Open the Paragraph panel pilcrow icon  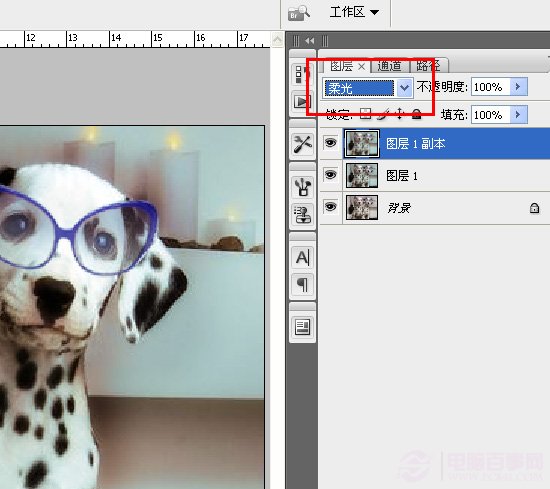(303, 284)
